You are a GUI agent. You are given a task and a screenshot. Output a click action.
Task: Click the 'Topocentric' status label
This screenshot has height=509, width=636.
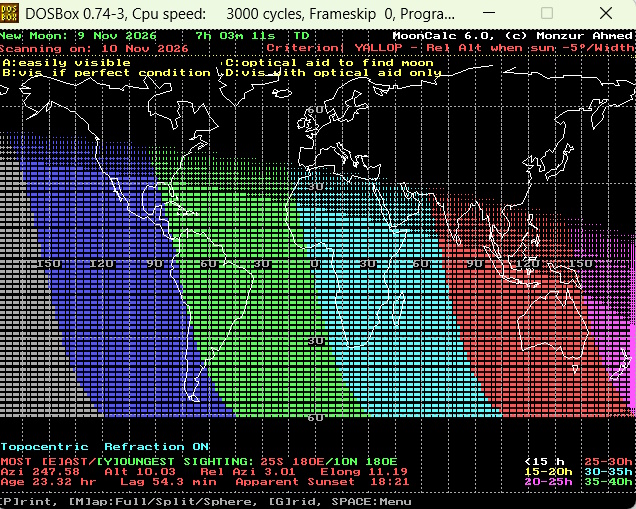click(x=44, y=447)
